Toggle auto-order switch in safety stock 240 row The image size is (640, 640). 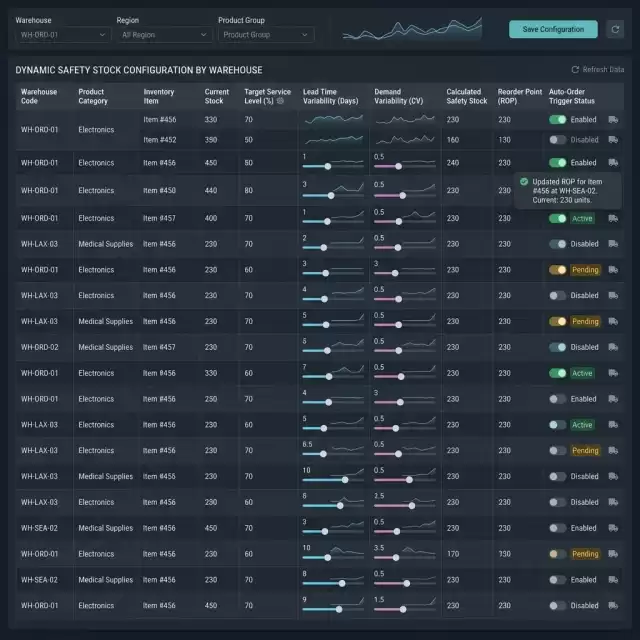(558, 162)
